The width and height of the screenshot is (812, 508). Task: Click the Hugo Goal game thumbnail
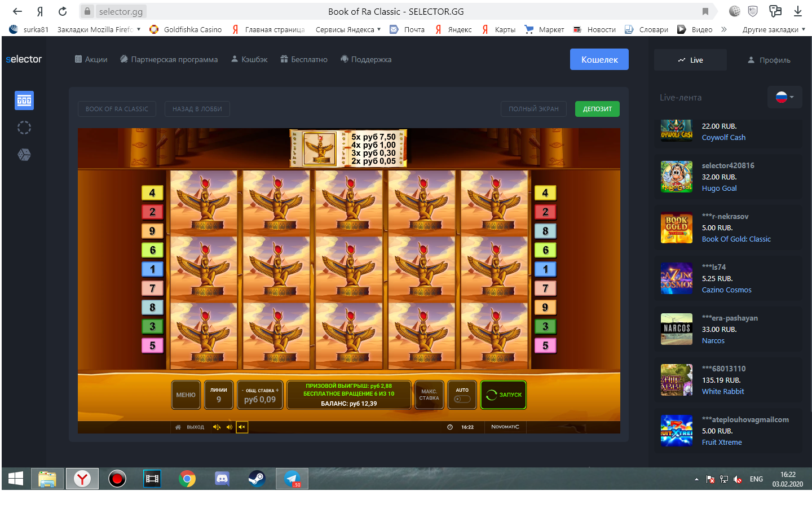[677, 177]
